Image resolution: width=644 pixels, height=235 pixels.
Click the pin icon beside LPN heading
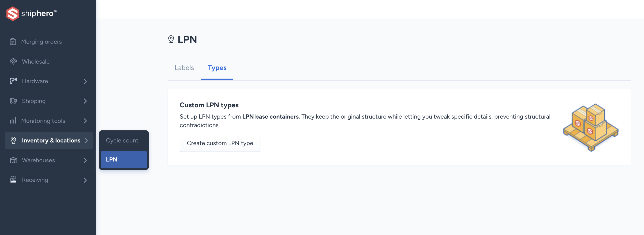pyautogui.click(x=171, y=39)
